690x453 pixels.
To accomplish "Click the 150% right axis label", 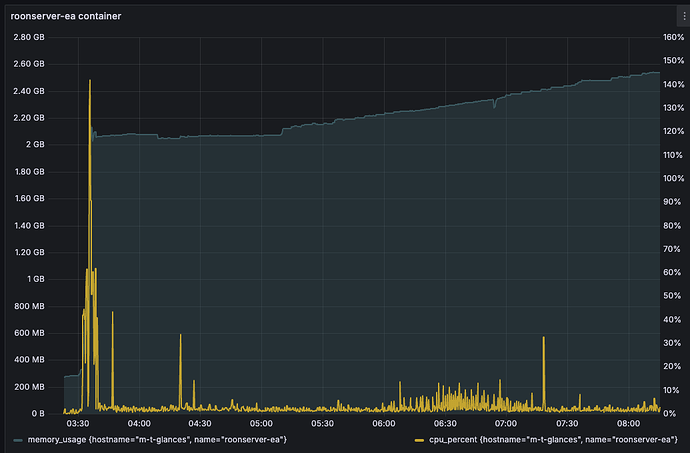I will (674, 60).
